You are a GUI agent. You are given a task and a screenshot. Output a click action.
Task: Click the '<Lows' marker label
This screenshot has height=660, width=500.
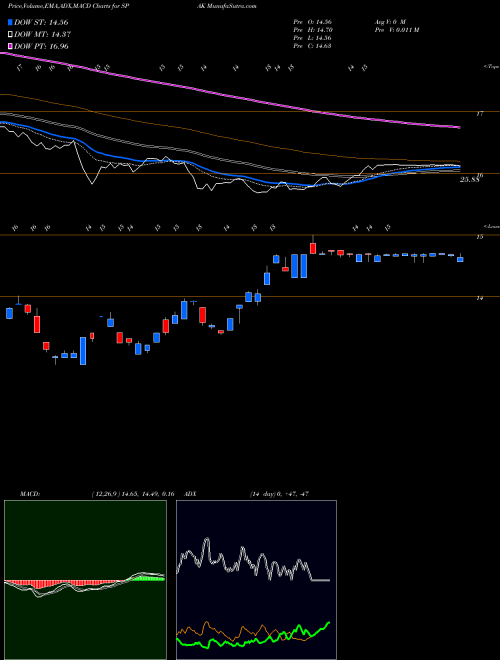pyautogui.click(x=492, y=226)
